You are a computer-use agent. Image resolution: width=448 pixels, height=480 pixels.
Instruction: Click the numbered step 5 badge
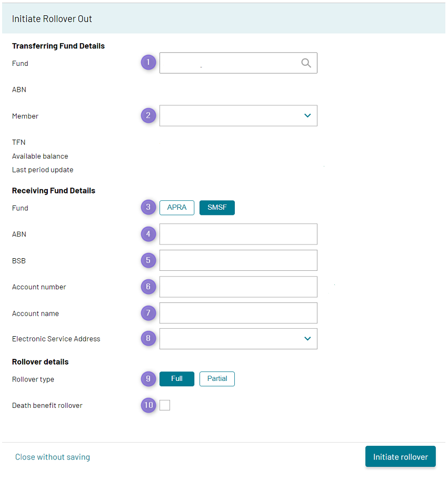[x=148, y=260]
